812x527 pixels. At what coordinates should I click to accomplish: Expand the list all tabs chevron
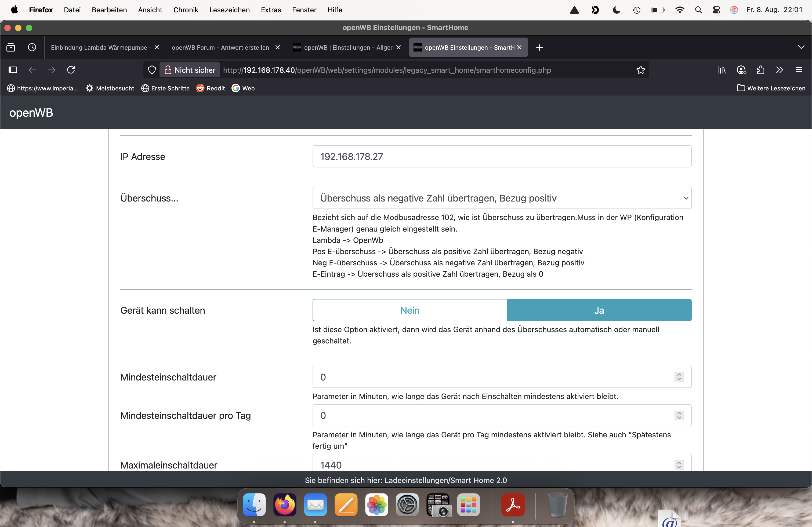pos(801,47)
